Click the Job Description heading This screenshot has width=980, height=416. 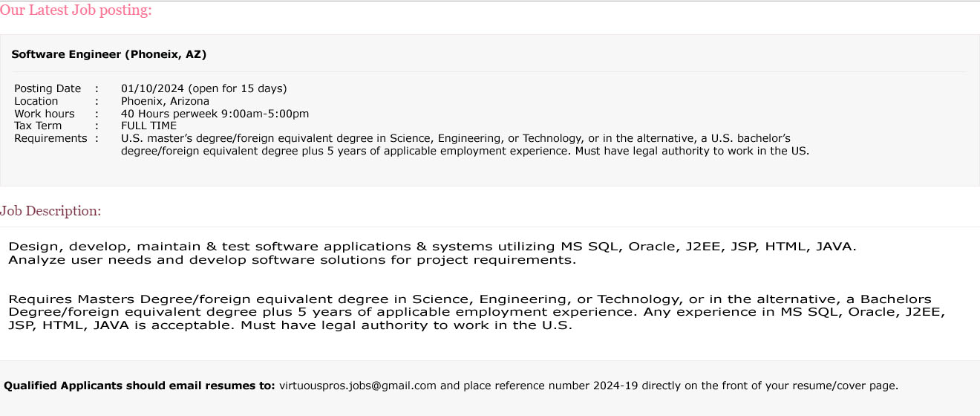pyautogui.click(x=50, y=211)
